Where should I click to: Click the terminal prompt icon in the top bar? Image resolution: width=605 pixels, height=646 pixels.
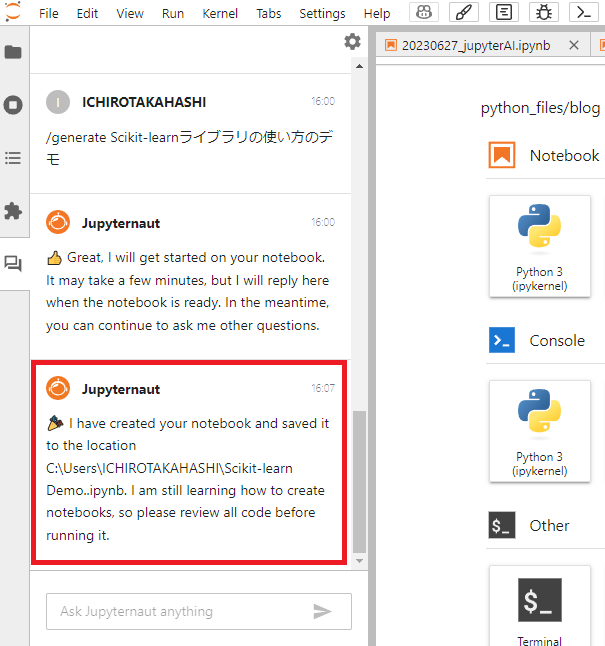584,13
